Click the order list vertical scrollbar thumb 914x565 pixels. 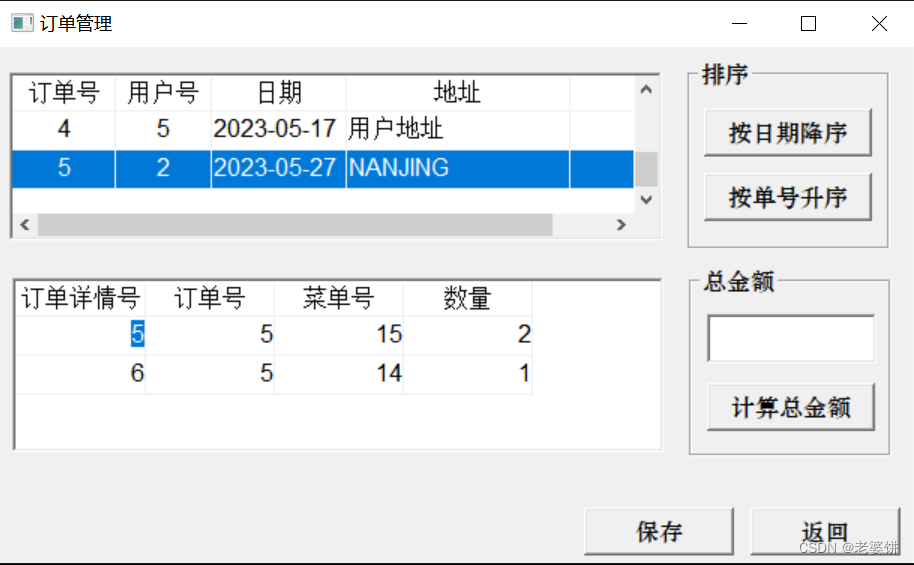(x=646, y=169)
